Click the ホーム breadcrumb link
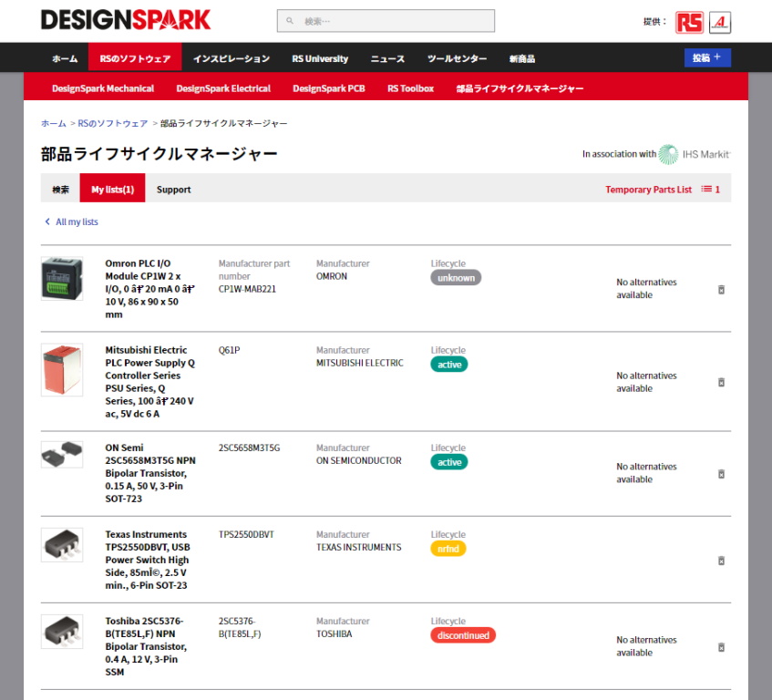The image size is (772, 700). pos(53,123)
